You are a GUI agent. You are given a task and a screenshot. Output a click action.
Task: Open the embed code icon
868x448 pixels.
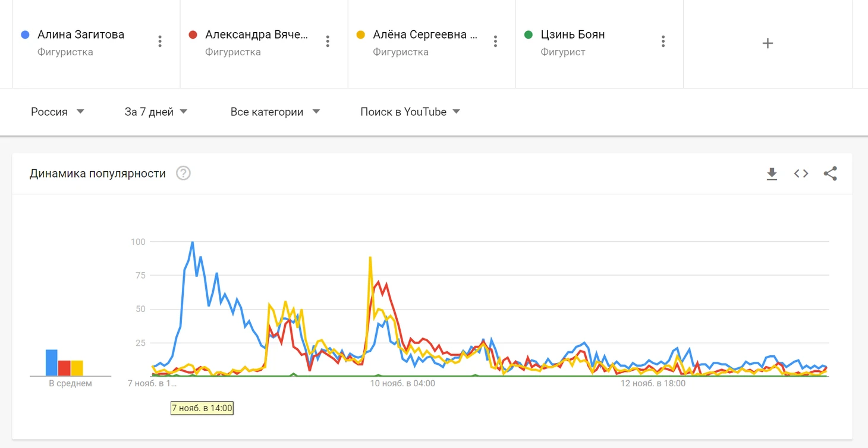tap(801, 173)
